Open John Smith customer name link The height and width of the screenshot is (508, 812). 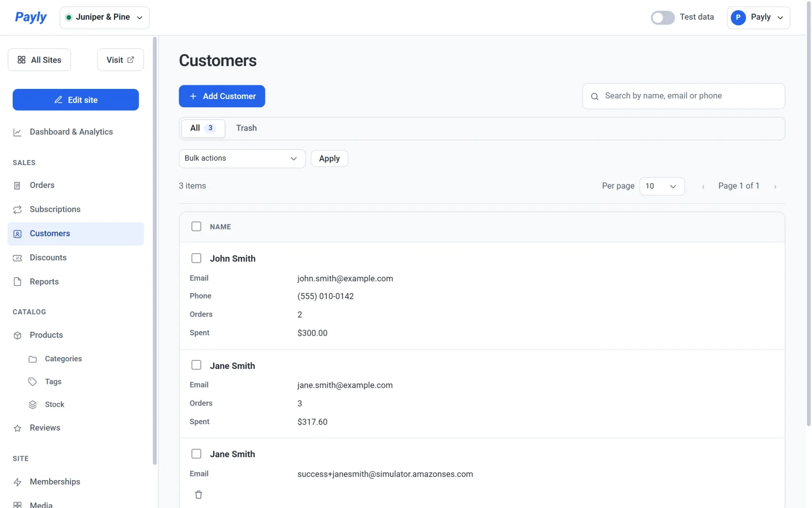pos(232,259)
